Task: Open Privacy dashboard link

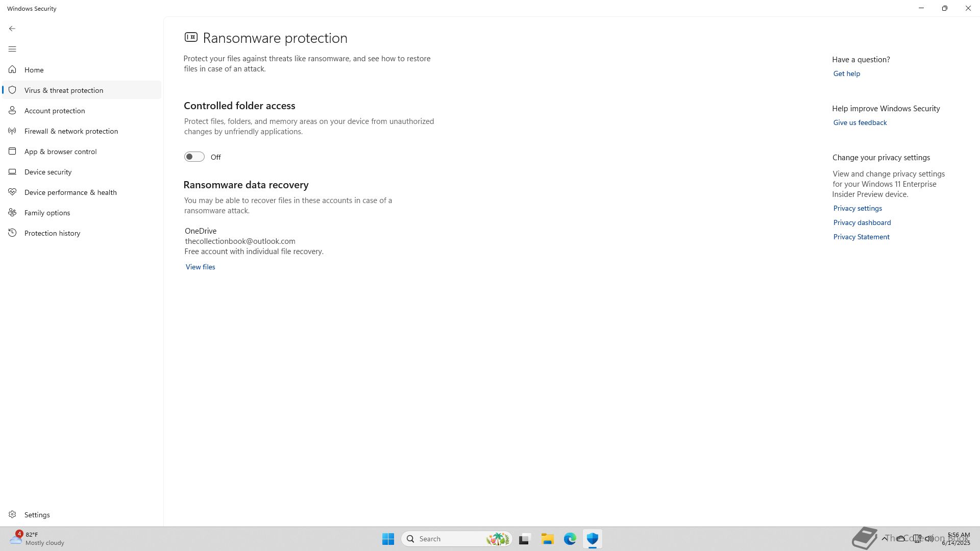Action: pyautogui.click(x=862, y=222)
